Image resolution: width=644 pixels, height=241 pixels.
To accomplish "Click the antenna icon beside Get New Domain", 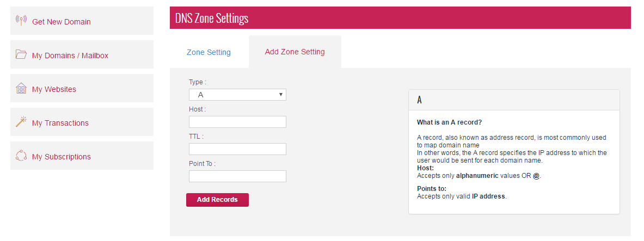I will pos(21,21).
